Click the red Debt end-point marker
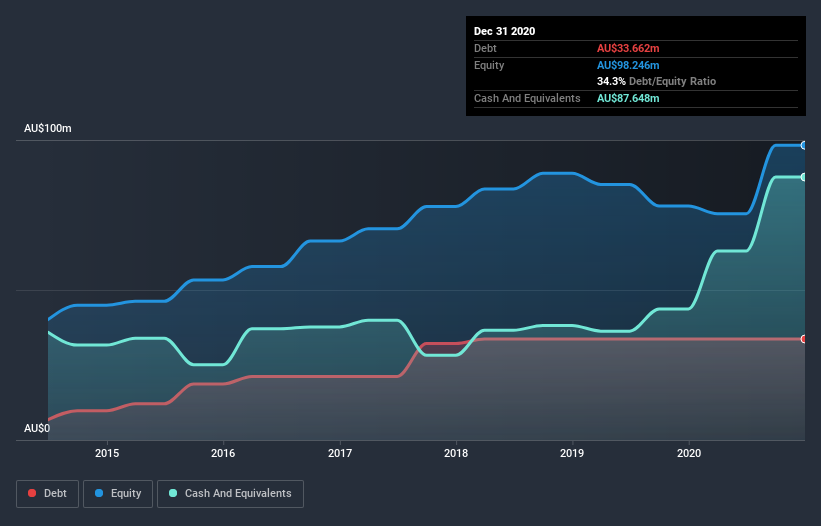This screenshot has width=821, height=526. click(804, 339)
